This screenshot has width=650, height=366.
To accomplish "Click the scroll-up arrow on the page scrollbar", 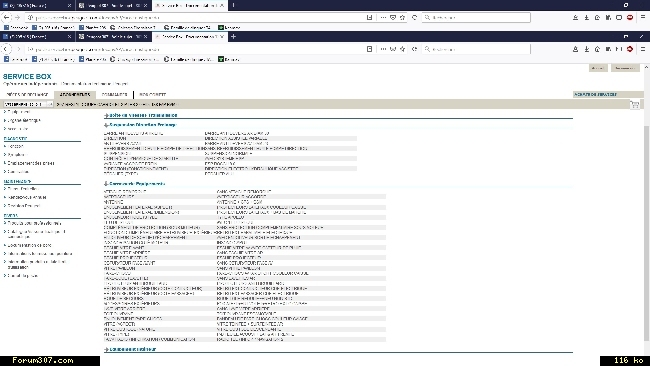I will pos(646,67).
